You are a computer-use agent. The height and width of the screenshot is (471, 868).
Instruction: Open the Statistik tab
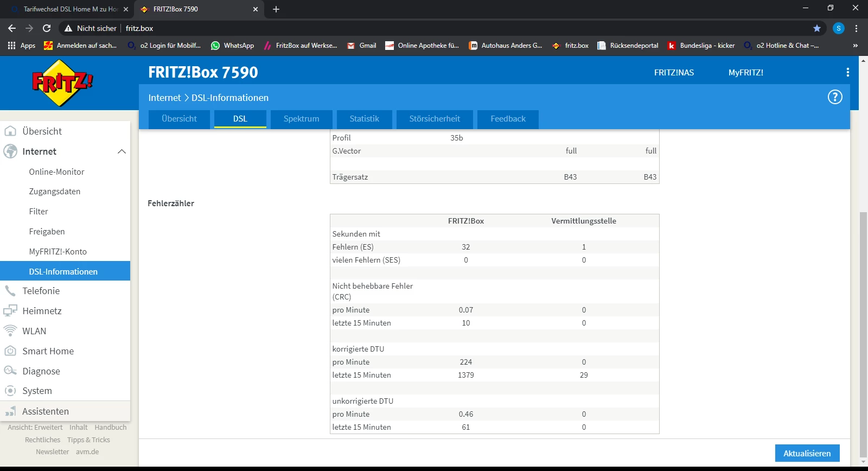click(364, 119)
